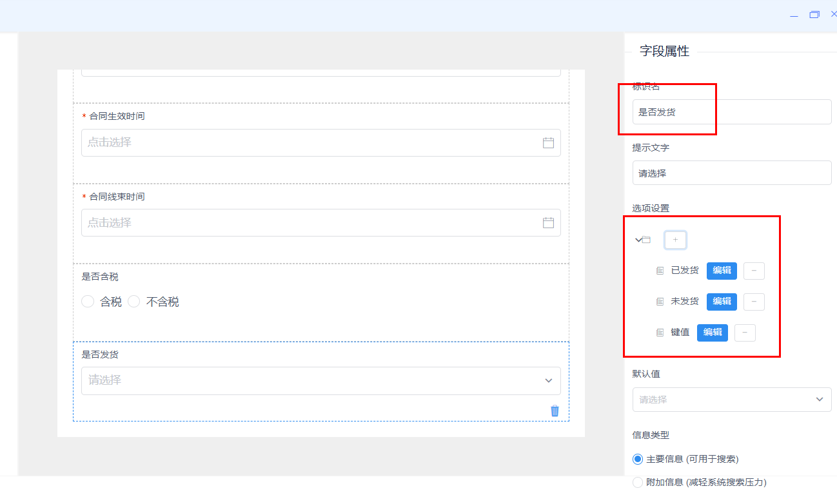Open the 默认值 dropdown
This screenshot has height=504, width=837.
pyautogui.click(x=732, y=400)
